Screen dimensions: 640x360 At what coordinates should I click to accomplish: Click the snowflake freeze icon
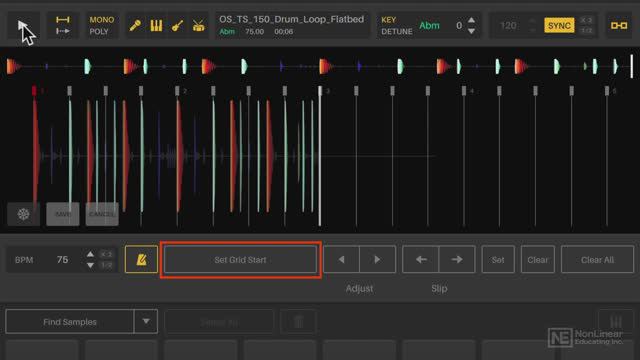coord(24,214)
